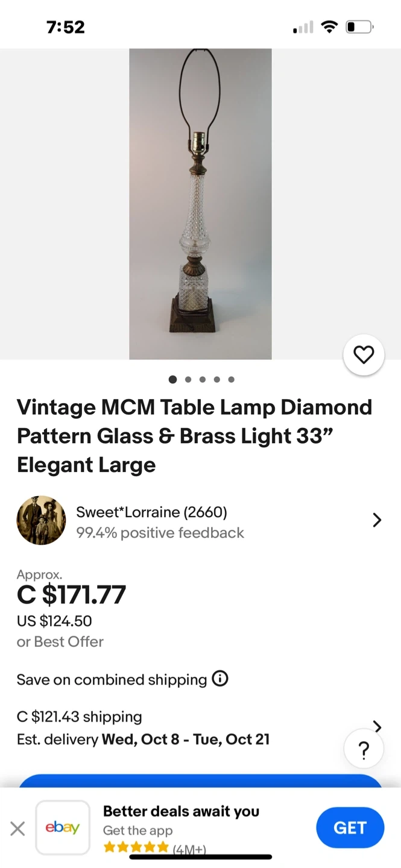Tap the combined shipping info icon
This screenshot has width=401, height=868.
click(x=220, y=679)
